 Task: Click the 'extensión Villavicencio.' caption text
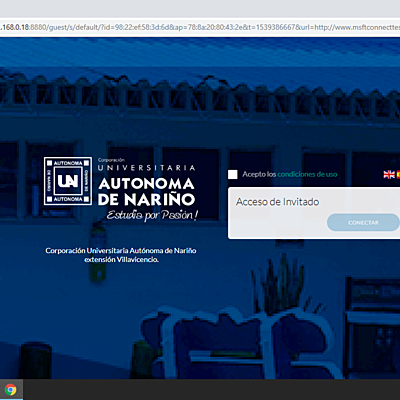coord(121,259)
